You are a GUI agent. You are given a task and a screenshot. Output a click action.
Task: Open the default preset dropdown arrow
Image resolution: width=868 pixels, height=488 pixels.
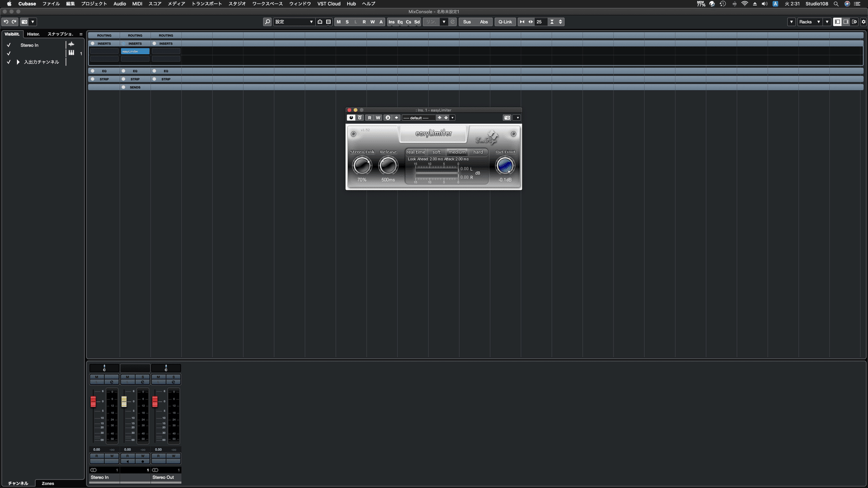(x=452, y=118)
